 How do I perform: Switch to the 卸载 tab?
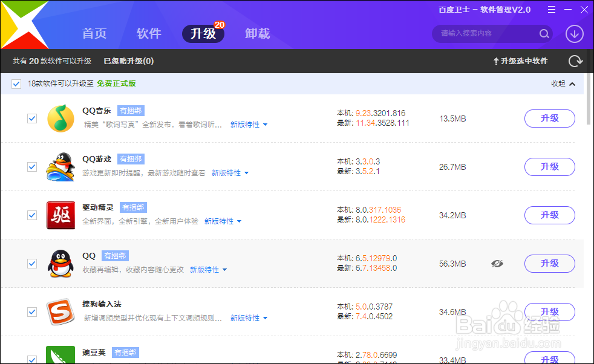click(258, 34)
